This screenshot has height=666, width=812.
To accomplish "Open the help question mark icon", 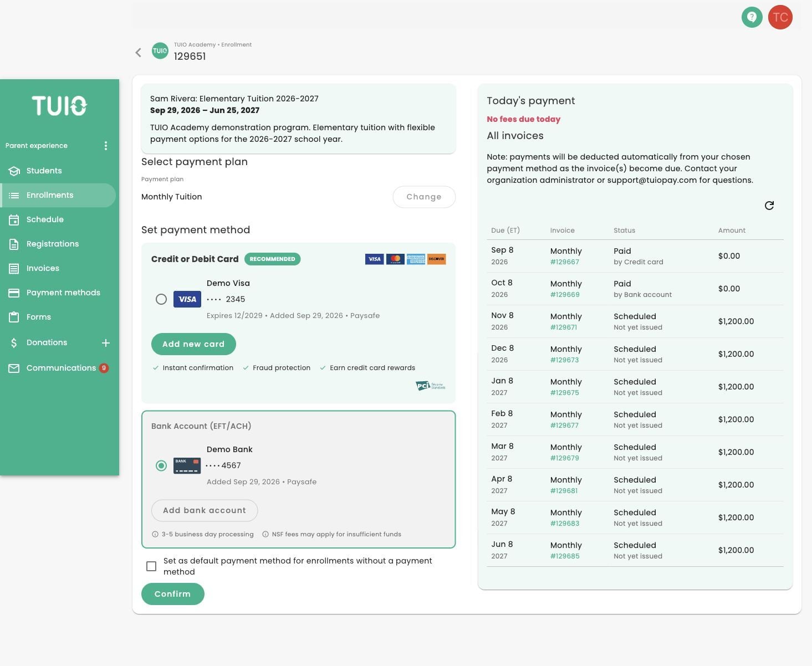I will (x=752, y=17).
